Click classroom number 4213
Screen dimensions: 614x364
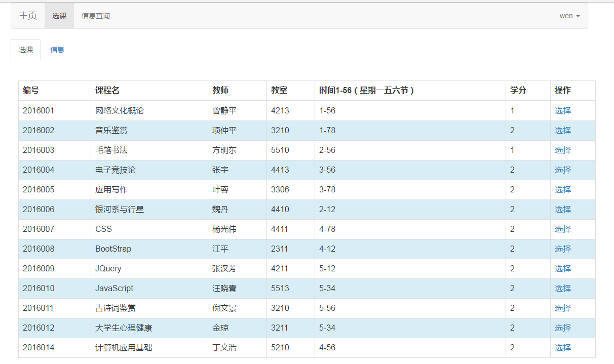(x=280, y=110)
